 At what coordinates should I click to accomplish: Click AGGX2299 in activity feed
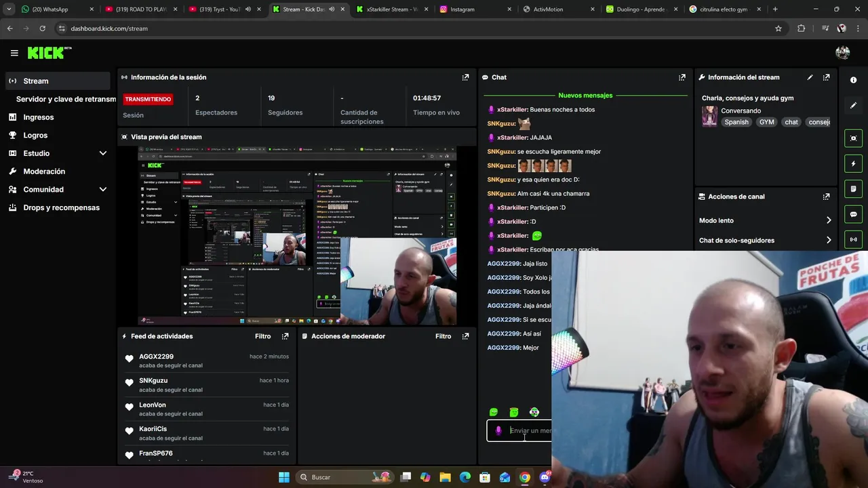156,357
